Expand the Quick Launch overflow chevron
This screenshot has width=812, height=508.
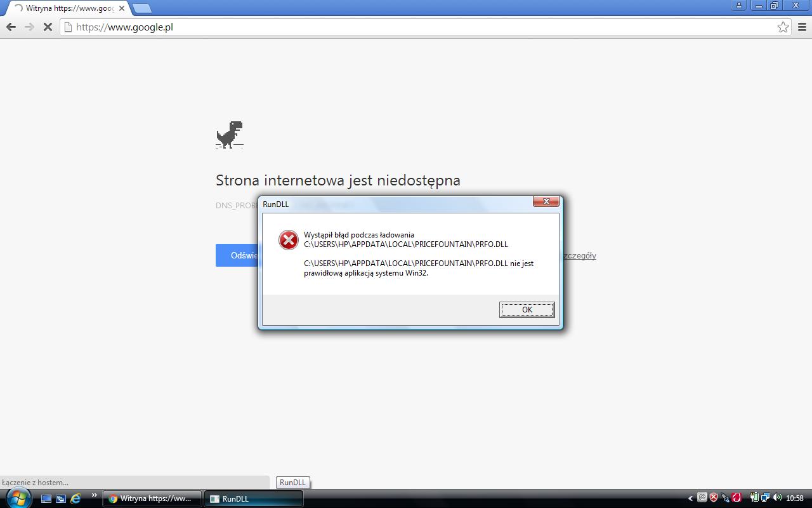(x=94, y=495)
